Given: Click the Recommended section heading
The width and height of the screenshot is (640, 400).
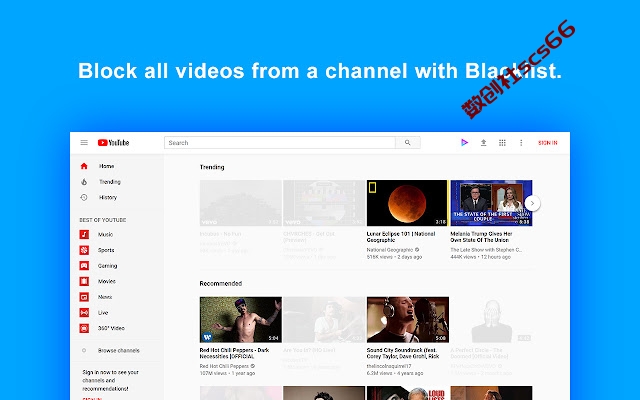Looking at the screenshot, I should [x=221, y=283].
